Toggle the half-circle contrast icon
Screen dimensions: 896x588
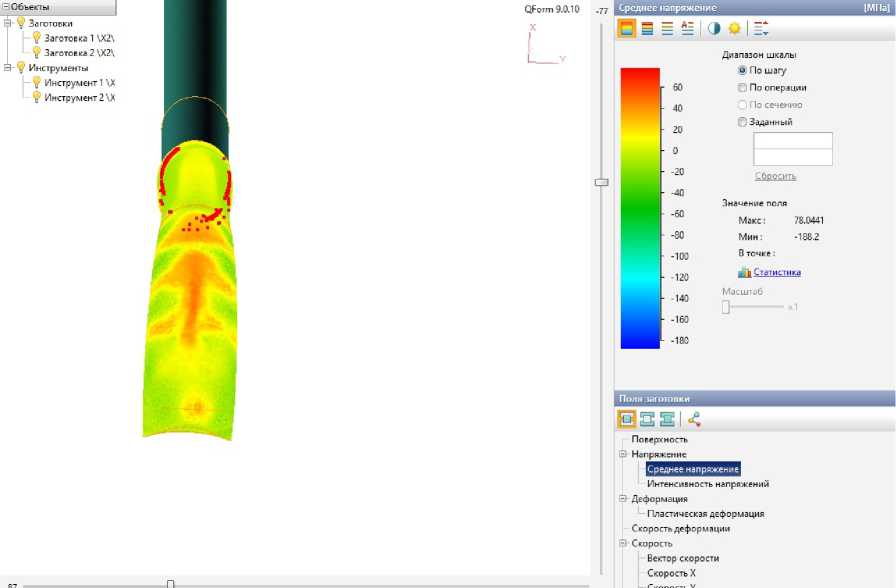[714, 29]
